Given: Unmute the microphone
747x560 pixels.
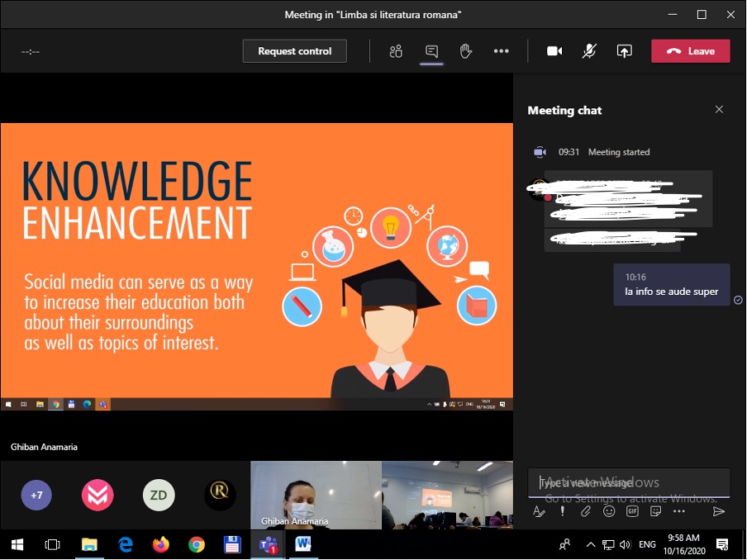Looking at the screenshot, I should [589, 51].
